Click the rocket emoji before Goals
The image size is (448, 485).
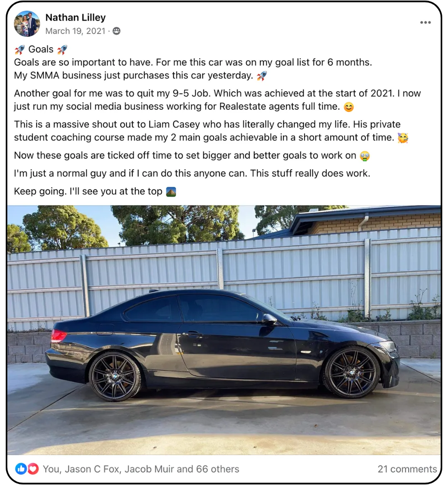click(19, 49)
